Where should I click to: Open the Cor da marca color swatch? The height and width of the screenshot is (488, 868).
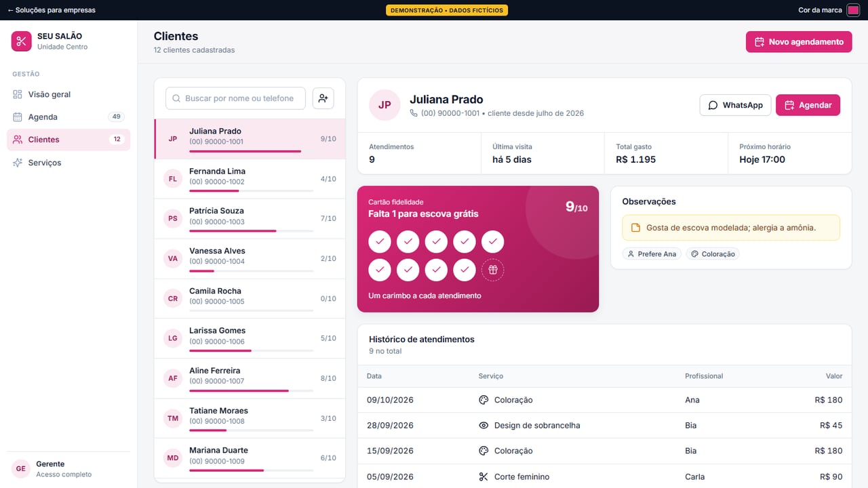point(853,10)
